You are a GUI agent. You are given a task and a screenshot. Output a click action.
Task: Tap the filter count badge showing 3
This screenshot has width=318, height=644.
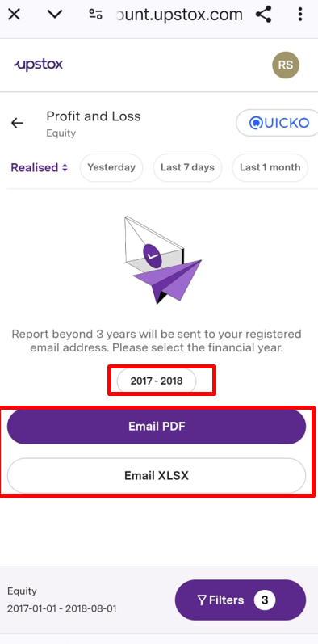coord(265,600)
